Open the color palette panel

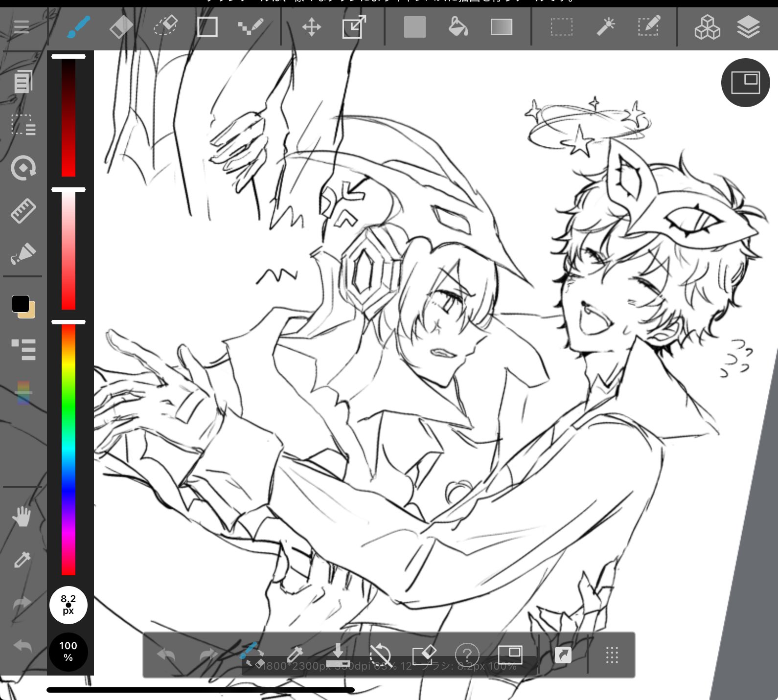[x=23, y=393]
